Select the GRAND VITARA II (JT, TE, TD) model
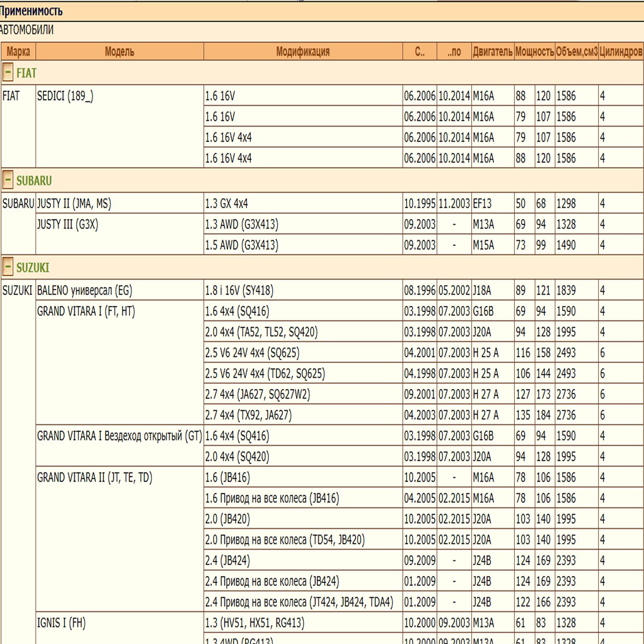 (x=95, y=477)
